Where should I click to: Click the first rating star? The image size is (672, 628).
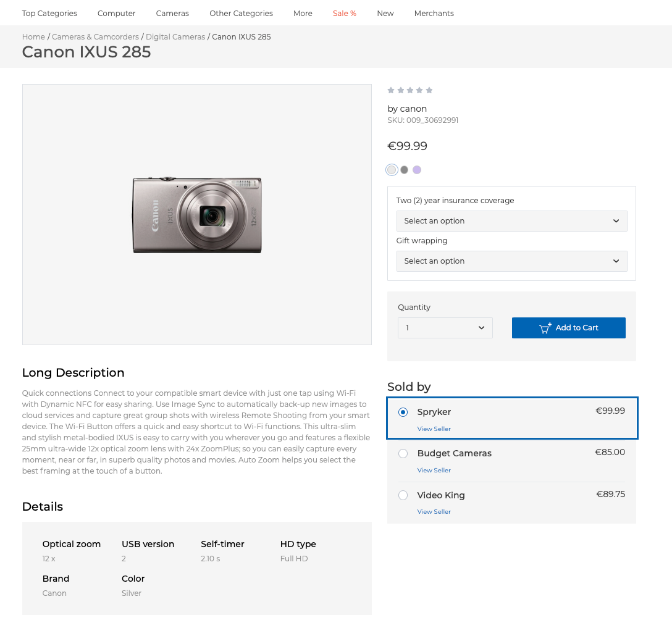[x=391, y=90]
